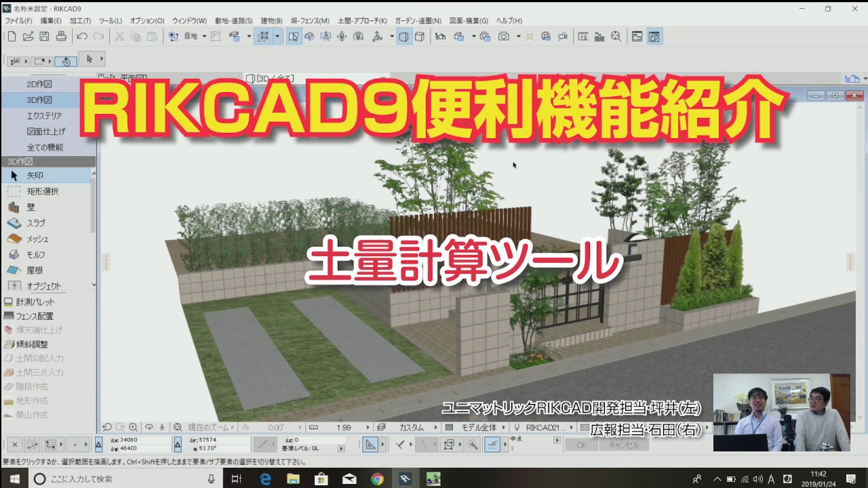Click the find and select magnifier icon
Screen dimensions: 868x488
[x=616, y=37]
